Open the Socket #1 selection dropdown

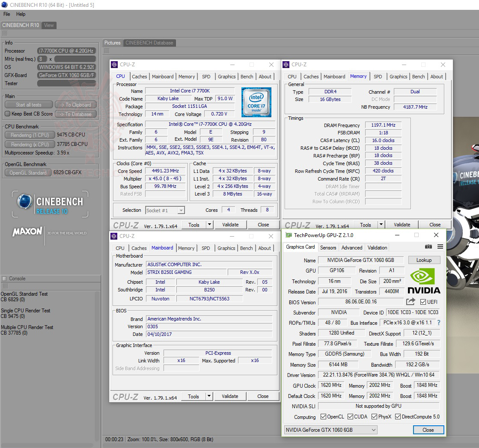(181, 210)
